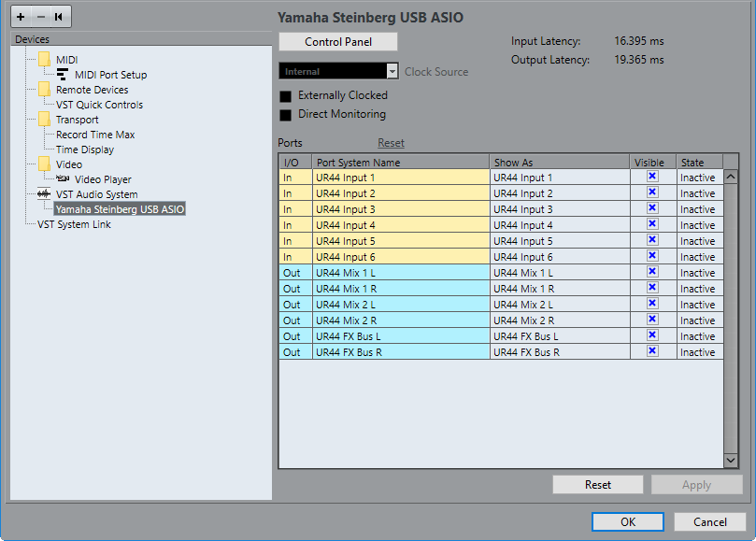The height and width of the screenshot is (541, 756).
Task: Click the ports list scroll up arrow
Action: 731,177
